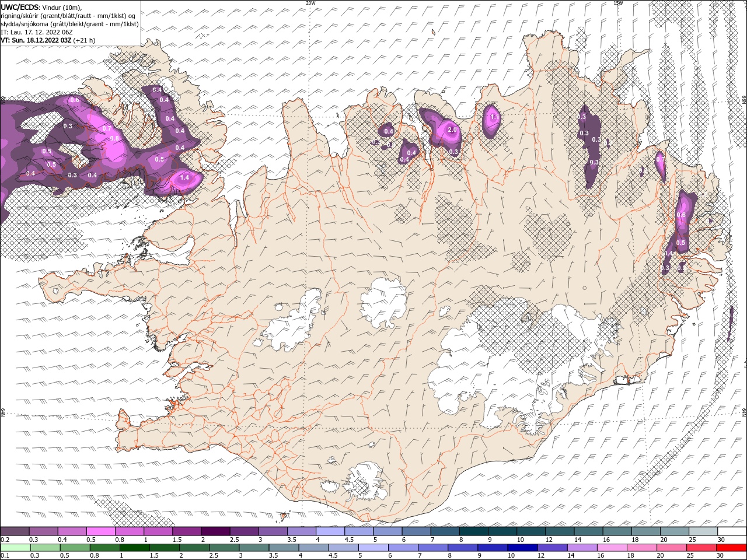Image resolution: width=747 pixels, height=560 pixels.
Task: Pick the upper legend swatch starting at 1.5
Action: pos(187,531)
